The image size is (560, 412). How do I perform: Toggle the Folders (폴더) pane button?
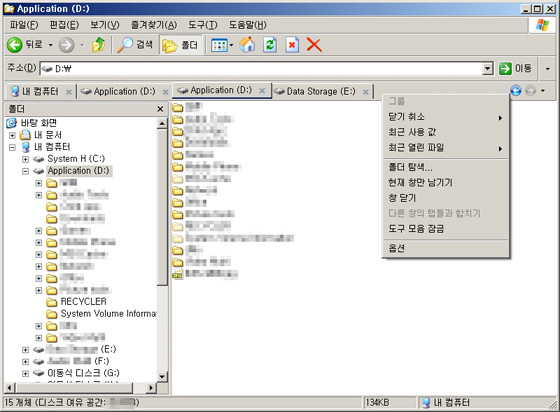tap(180, 45)
